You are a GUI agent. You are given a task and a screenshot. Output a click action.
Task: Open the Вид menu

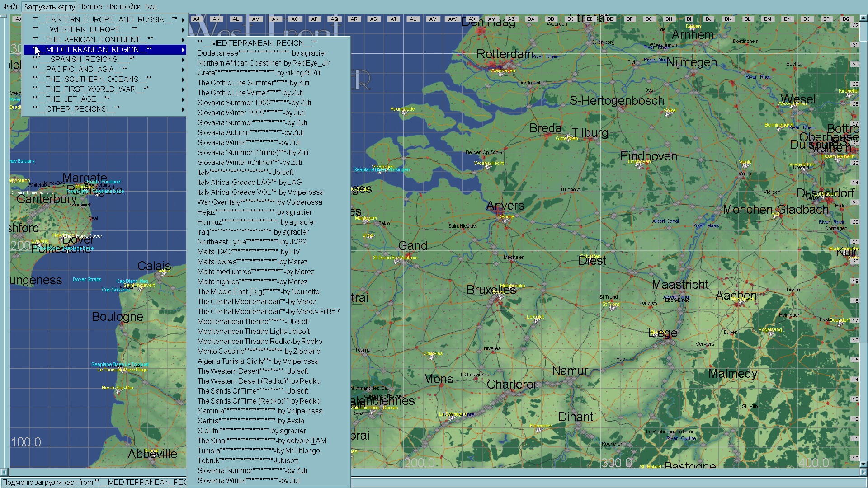click(x=150, y=6)
